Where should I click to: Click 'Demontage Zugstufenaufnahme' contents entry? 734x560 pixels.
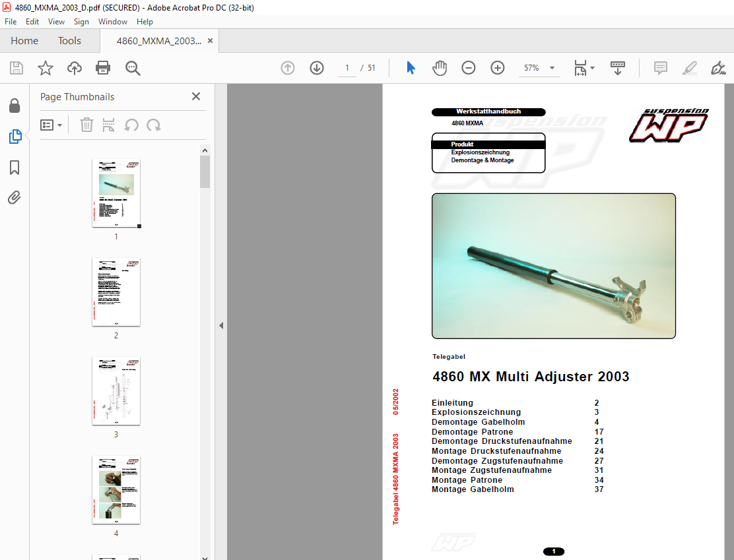tap(497, 461)
